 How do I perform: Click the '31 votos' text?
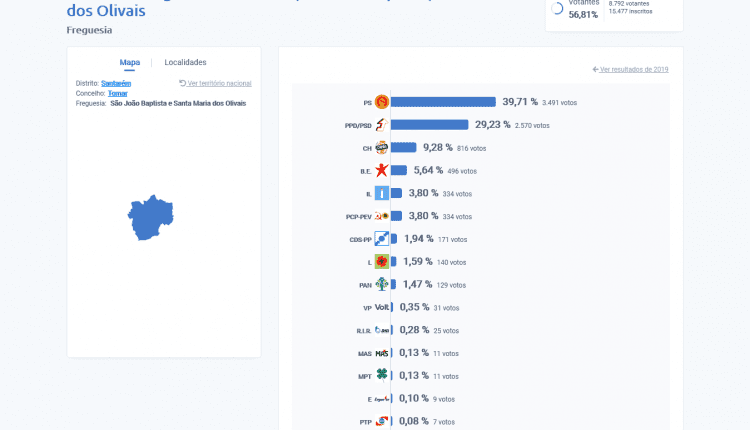coord(446,308)
